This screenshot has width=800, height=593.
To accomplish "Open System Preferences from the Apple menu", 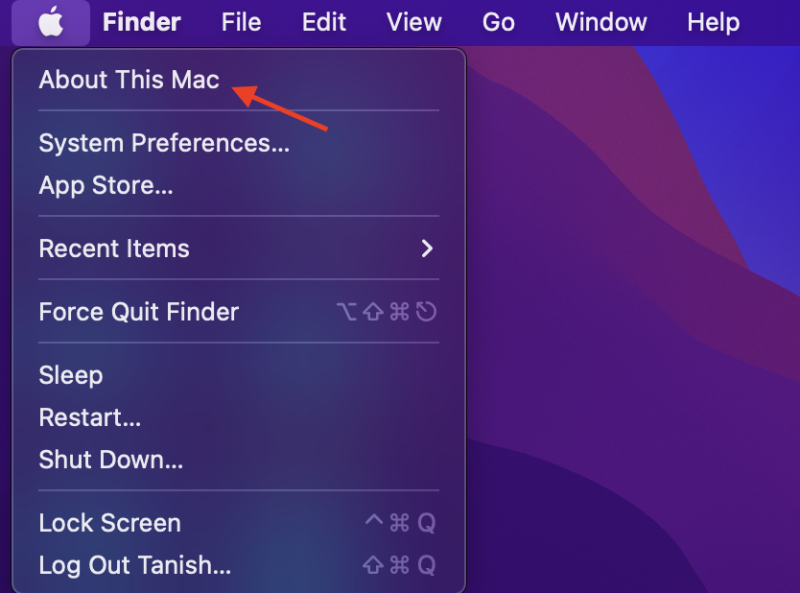I will click(164, 143).
